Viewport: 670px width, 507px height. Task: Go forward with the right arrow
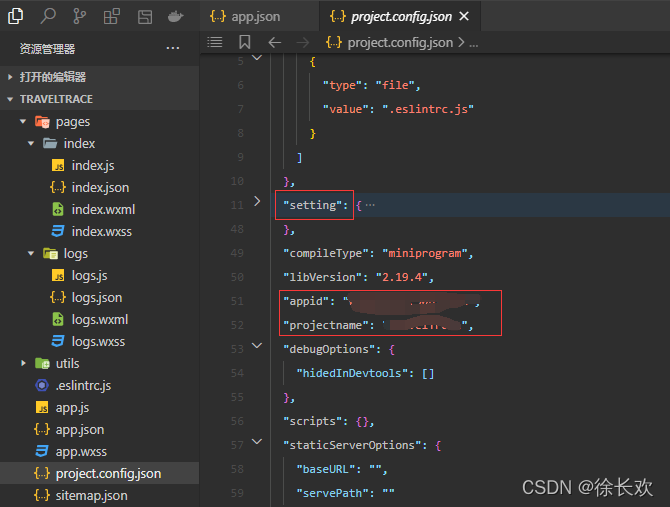tap(303, 42)
